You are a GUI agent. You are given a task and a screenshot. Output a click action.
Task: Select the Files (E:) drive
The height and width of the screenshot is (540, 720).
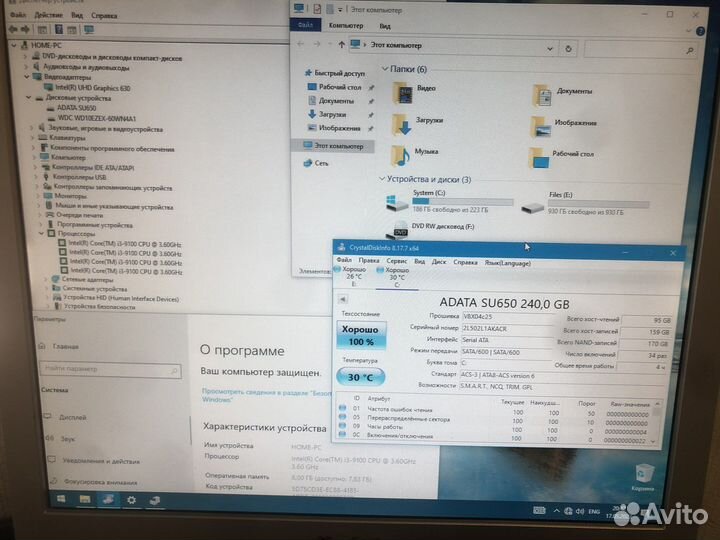(x=585, y=203)
